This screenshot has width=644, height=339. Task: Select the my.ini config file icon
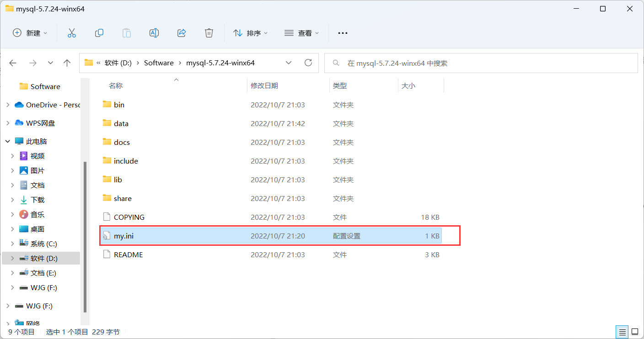point(107,236)
